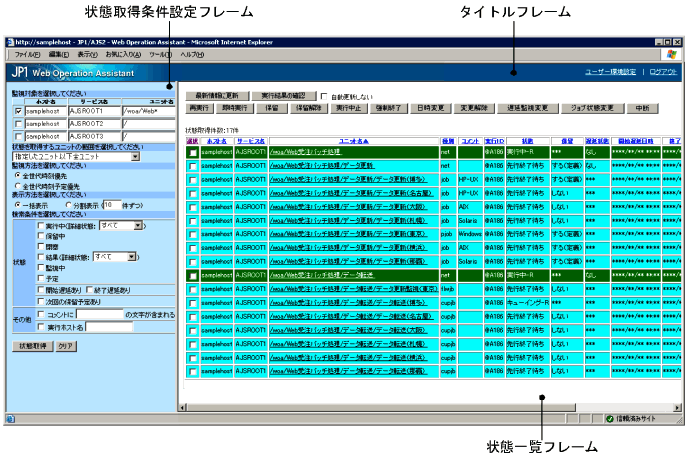688x459 pixels.
Task: Click the コメントに text input field
Action: click(x=100, y=314)
